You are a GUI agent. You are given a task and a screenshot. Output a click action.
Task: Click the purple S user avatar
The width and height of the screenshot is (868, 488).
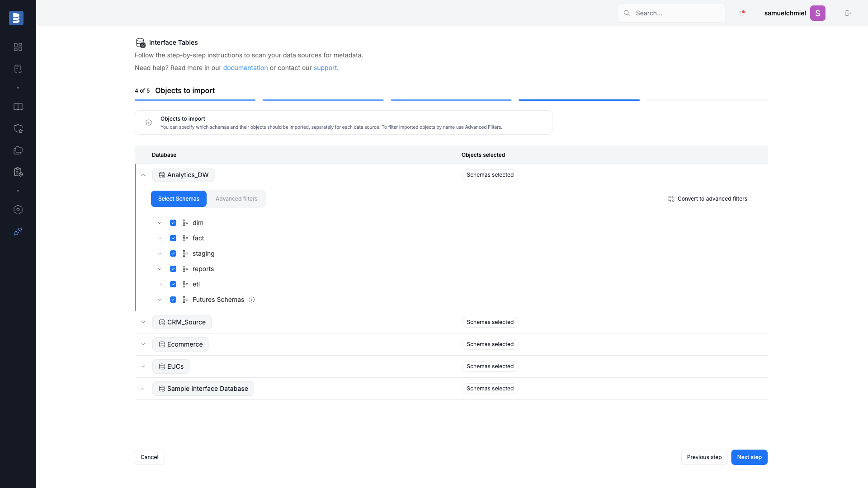[818, 13]
